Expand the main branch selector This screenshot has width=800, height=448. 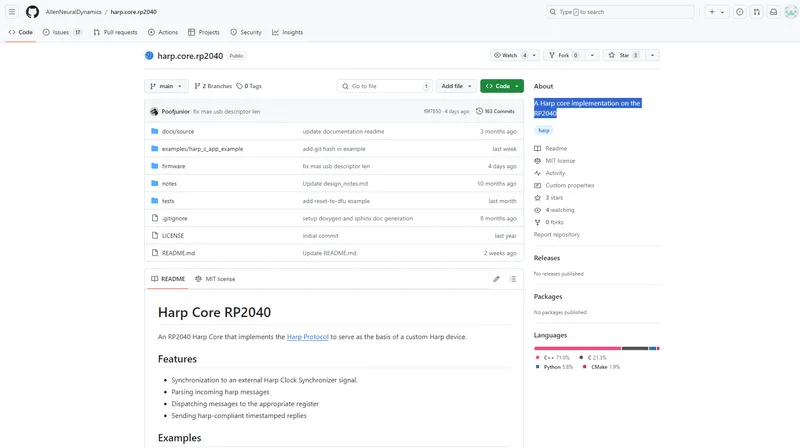pos(166,86)
